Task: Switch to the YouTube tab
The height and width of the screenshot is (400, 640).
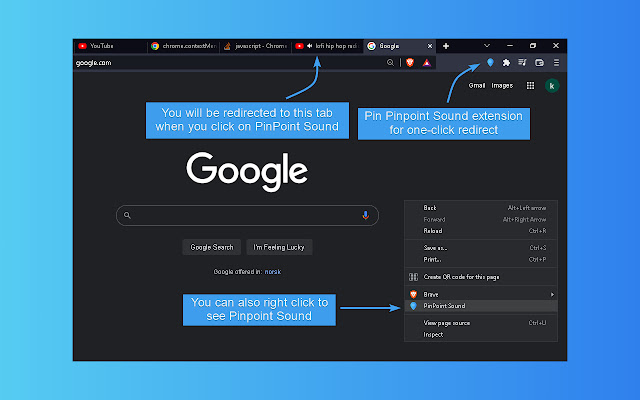Action: click(110, 46)
